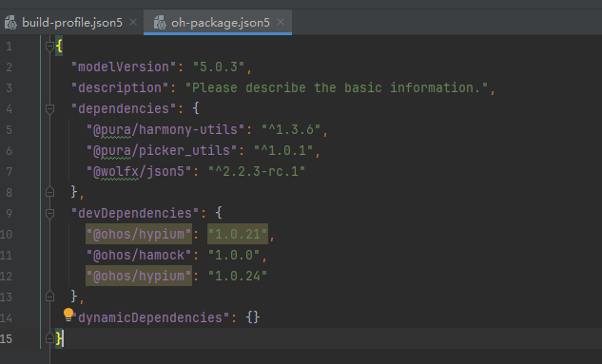This screenshot has height=364, width=602.
Task: Click fold end marker on line 8
Action: pos(49,192)
